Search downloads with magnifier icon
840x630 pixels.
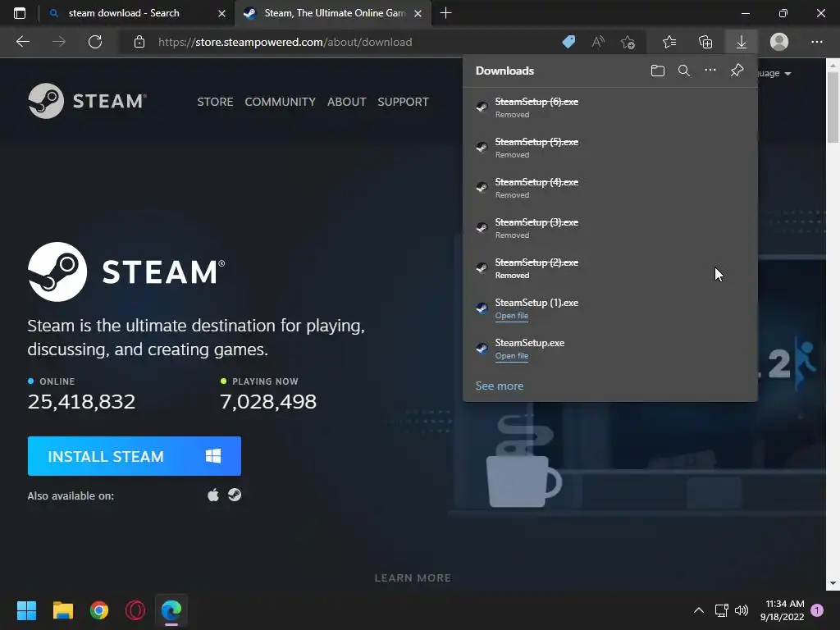click(x=683, y=71)
